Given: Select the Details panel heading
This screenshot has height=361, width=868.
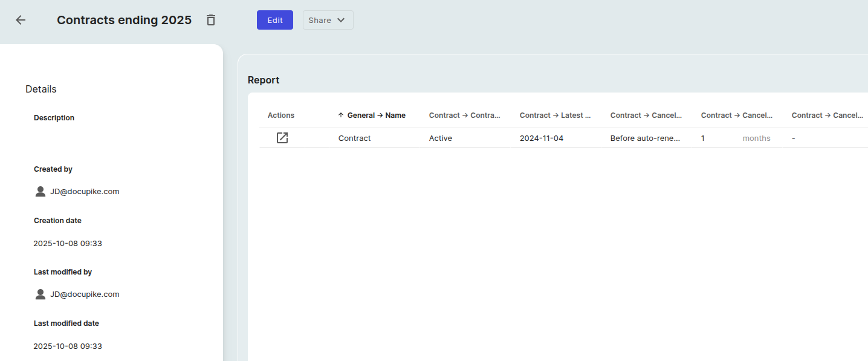Looking at the screenshot, I should click(40, 88).
